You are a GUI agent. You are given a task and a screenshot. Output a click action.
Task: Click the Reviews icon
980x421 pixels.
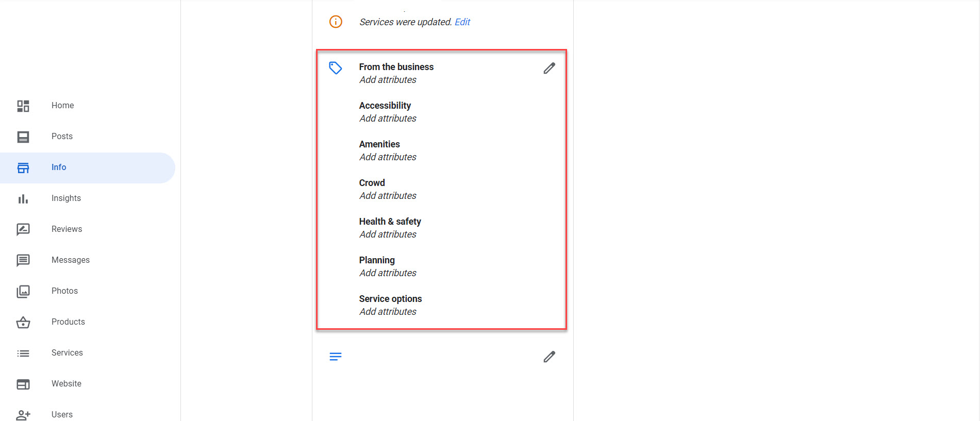click(x=23, y=229)
